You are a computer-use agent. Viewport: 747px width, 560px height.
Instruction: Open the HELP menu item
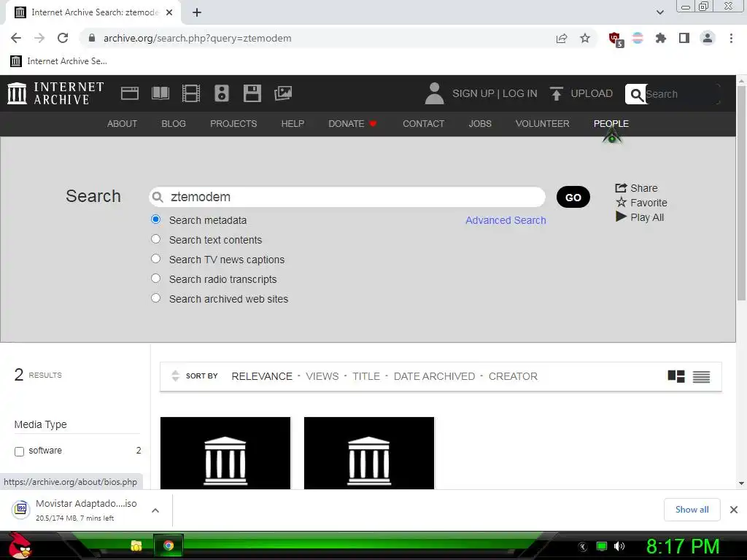(x=293, y=124)
